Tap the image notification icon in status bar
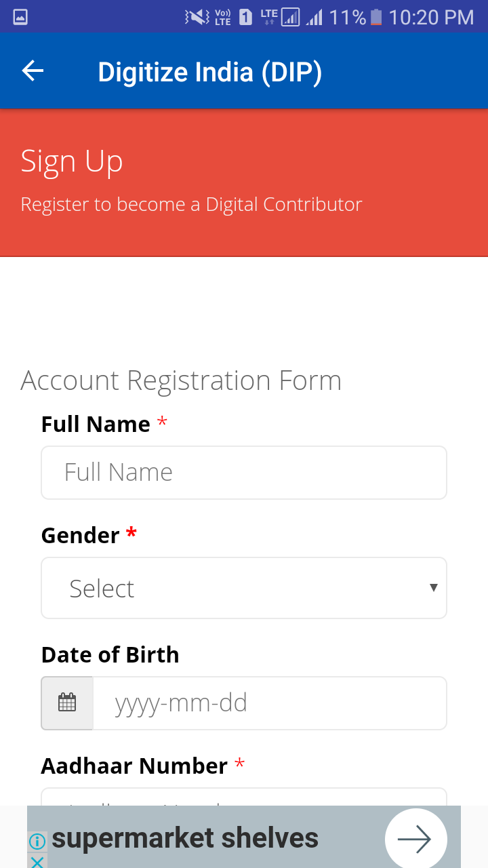 [20, 17]
